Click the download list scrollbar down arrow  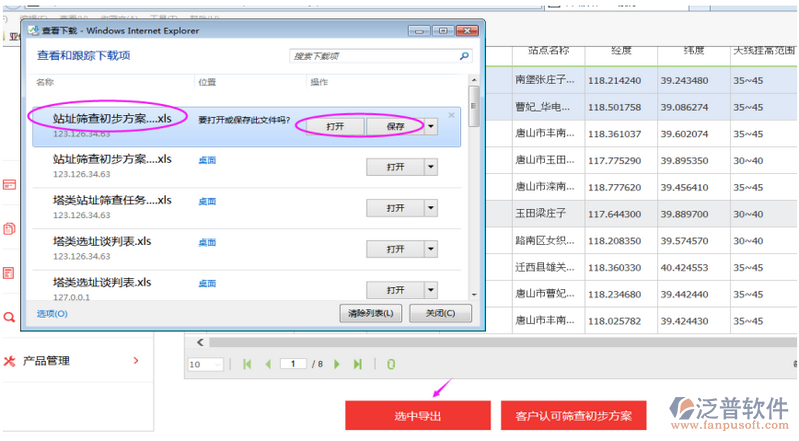[474, 295]
